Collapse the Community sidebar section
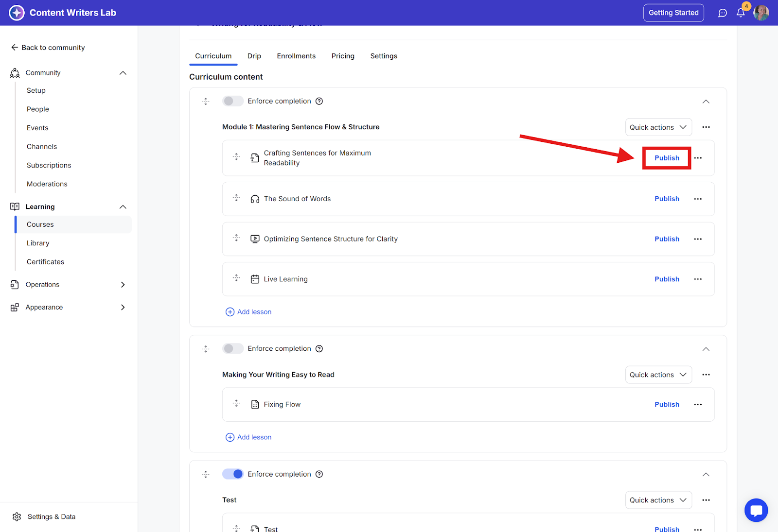 [x=123, y=73]
